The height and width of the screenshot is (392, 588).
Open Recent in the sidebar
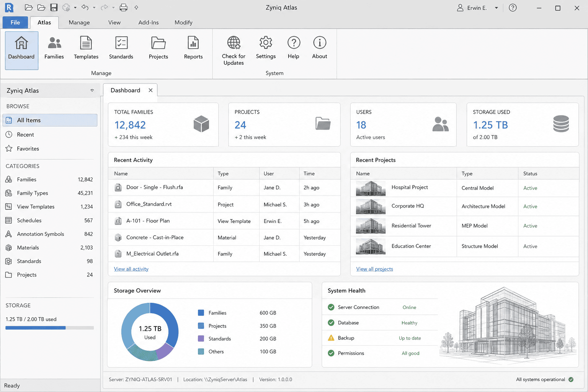coord(50,135)
